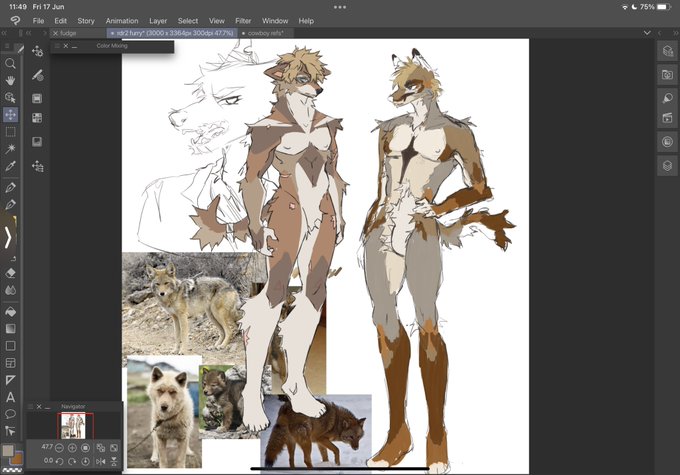Expand the document tab list chevron
The image size is (680, 475).
click(x=647, y=33)
